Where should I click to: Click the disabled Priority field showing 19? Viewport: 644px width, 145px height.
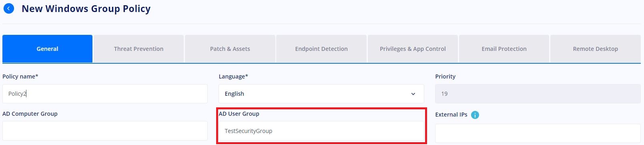coord(538,94)
